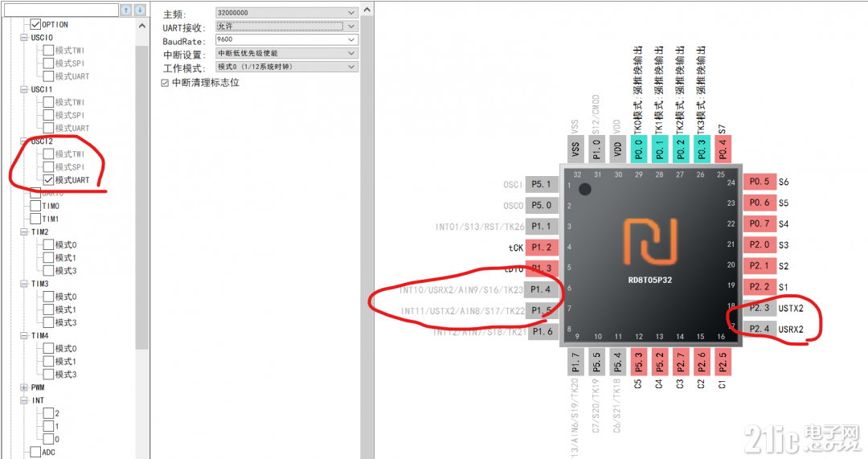
Task: Click the down arrow next to search box
Action: 140,10
